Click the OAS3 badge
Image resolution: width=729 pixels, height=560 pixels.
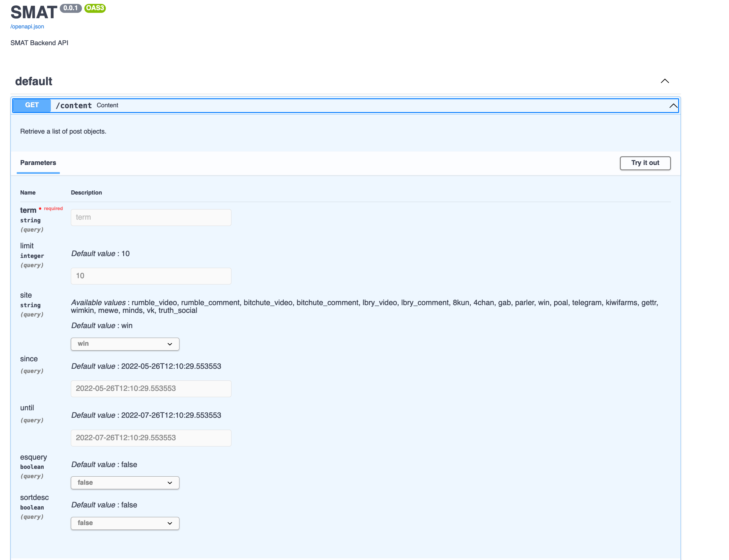click(x=95, y=8)
